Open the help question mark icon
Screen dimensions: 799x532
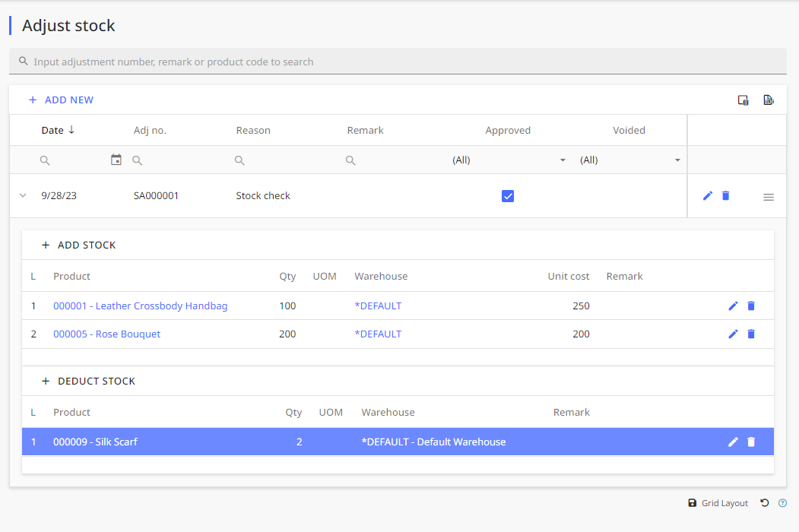pos(783,503)
